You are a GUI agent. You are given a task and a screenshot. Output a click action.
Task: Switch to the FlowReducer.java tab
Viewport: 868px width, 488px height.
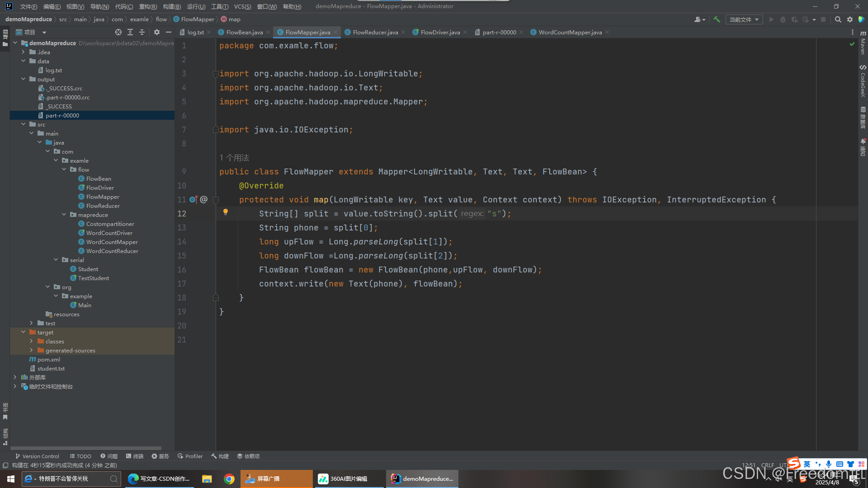[x=375, y=32]
